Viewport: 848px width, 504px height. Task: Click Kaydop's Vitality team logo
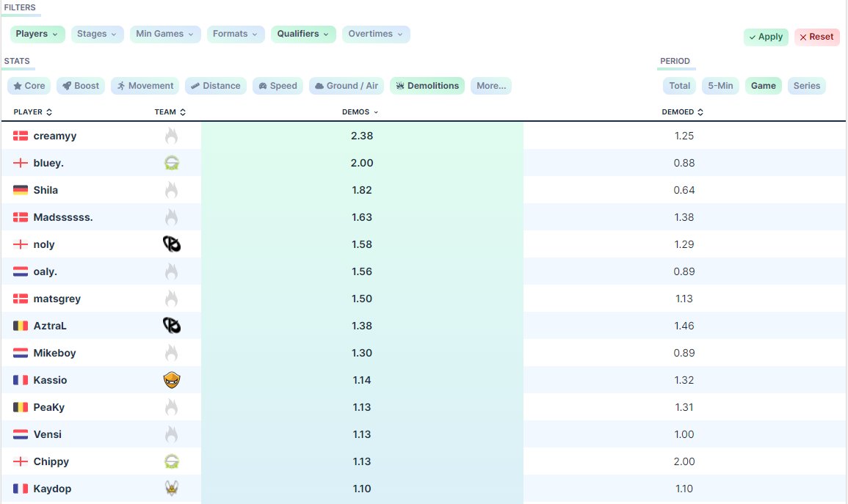coord(172,489)
